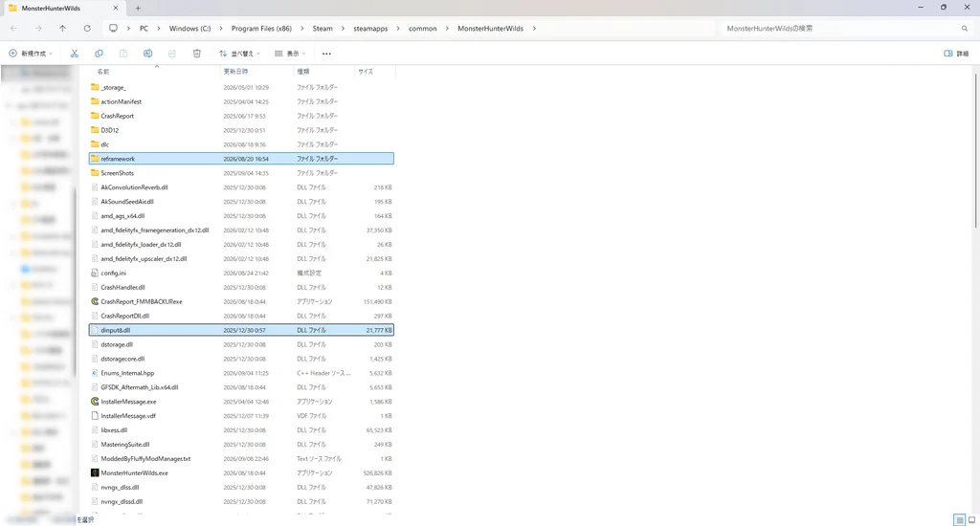The width and height of the screenshot is (980, 526).
Task: Open the 新規作成 (New) dropdown
Action: [x=31, y=54]
